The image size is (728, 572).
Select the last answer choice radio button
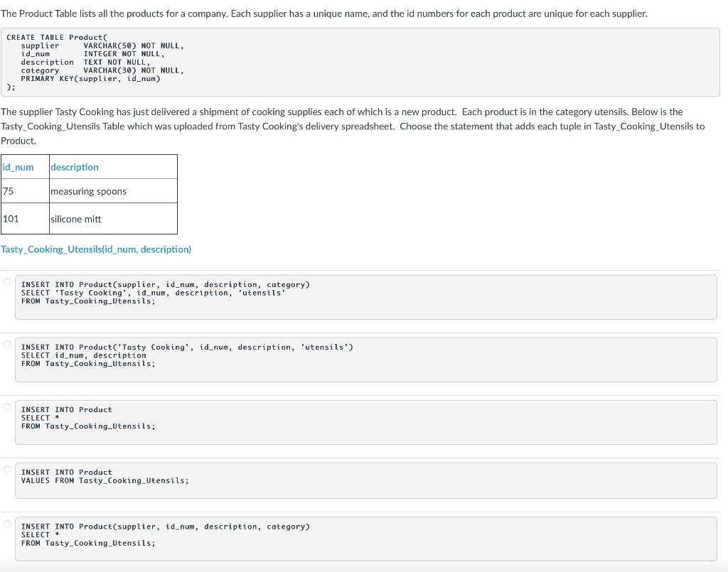pyautogui.click(x=6, y=522)
